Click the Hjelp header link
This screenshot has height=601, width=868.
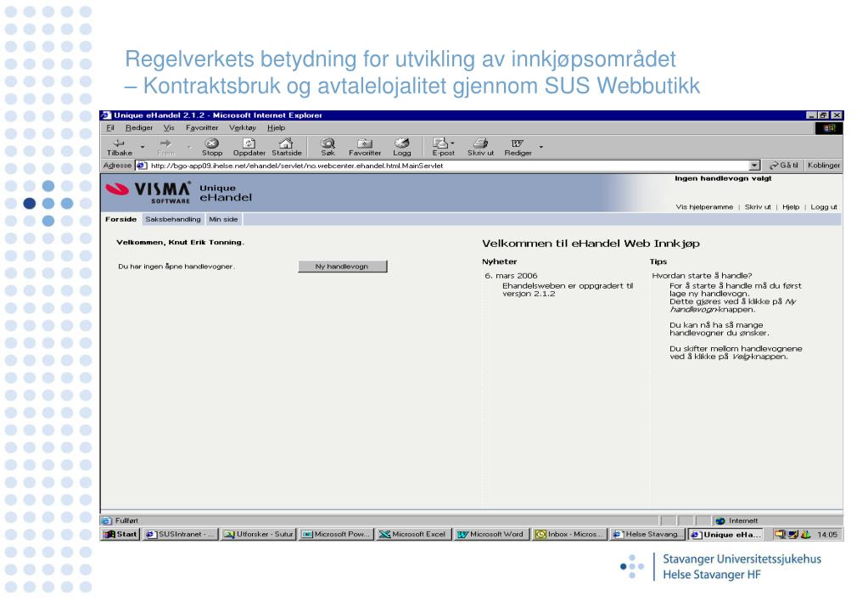pos(791,207)
